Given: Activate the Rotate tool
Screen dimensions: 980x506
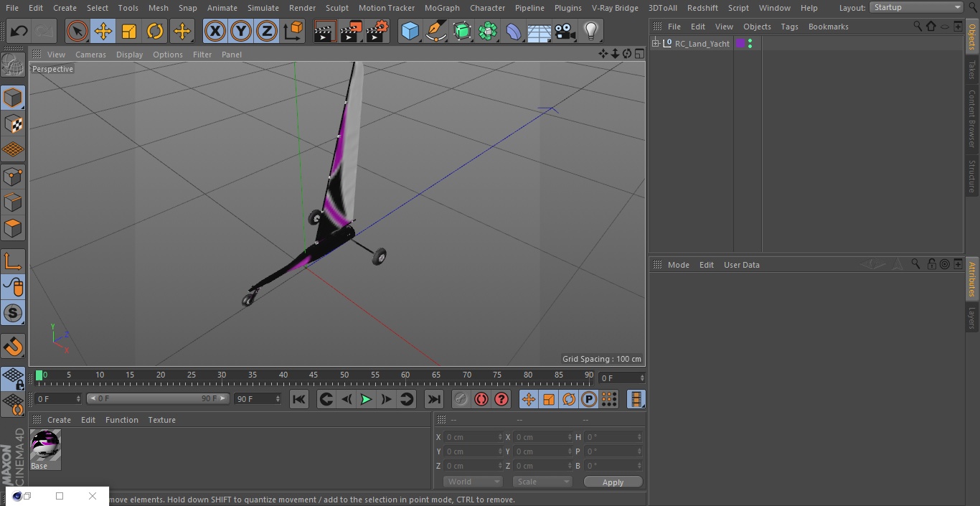Looking at the screenshot, I should point(155,31).
